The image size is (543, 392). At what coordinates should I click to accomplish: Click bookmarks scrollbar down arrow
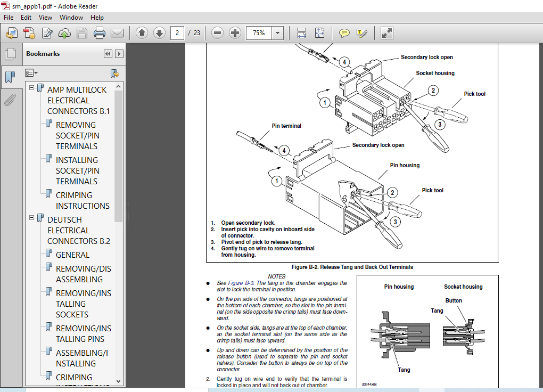[119, 381]
